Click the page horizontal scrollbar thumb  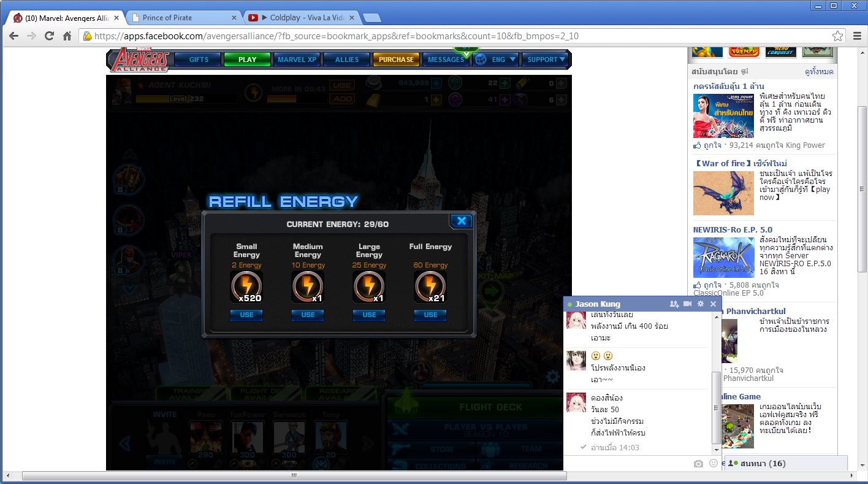point(294,476)
